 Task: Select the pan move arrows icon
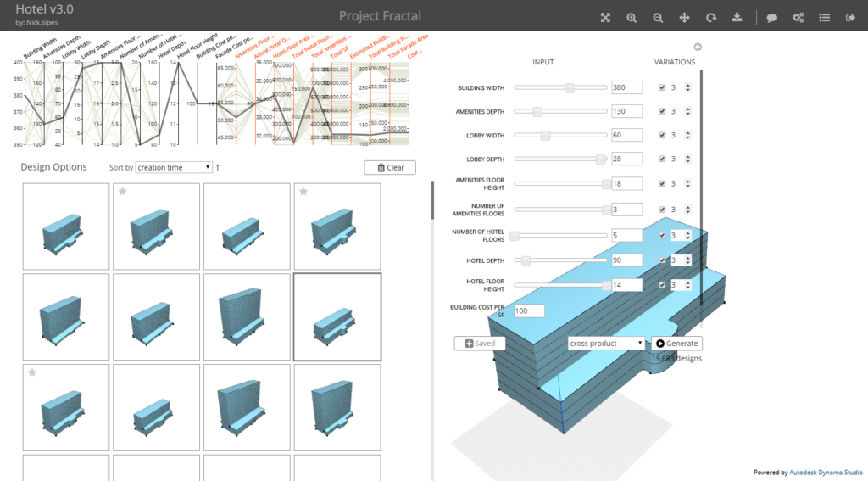684,18
